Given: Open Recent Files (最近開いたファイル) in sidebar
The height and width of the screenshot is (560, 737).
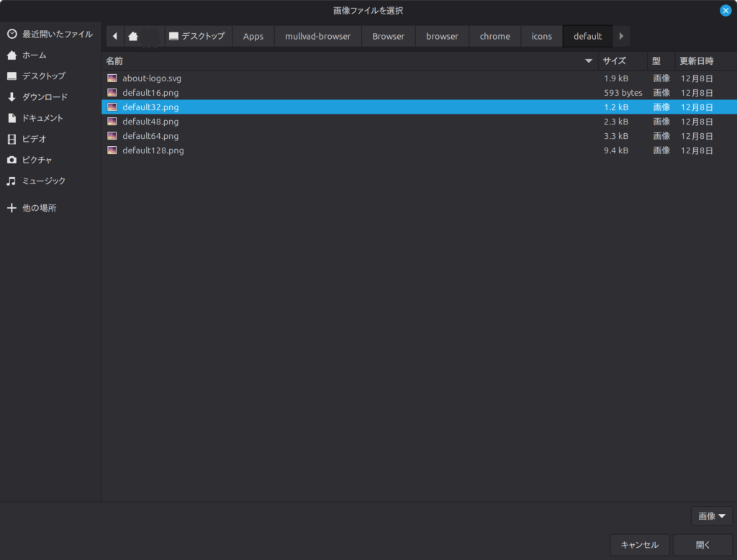Looking at the screenshot, I should [50, 34].
